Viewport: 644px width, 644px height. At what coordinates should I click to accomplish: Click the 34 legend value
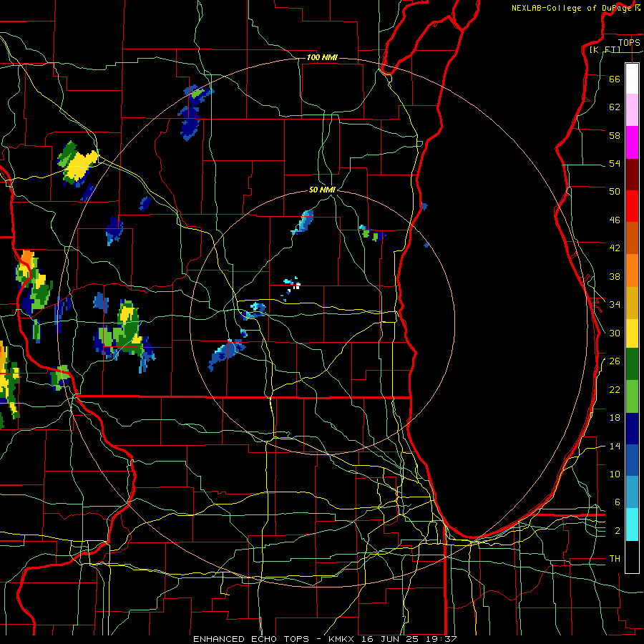click(x=615, y=304)
